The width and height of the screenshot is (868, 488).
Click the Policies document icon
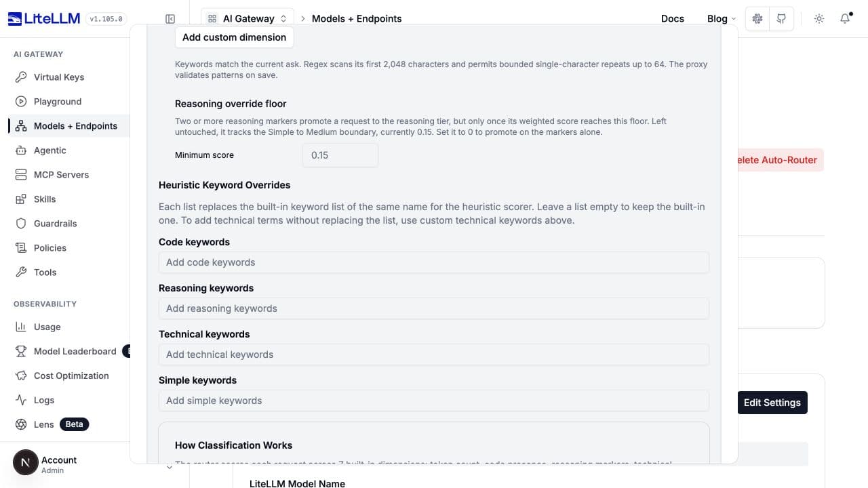tap(21, 248)
